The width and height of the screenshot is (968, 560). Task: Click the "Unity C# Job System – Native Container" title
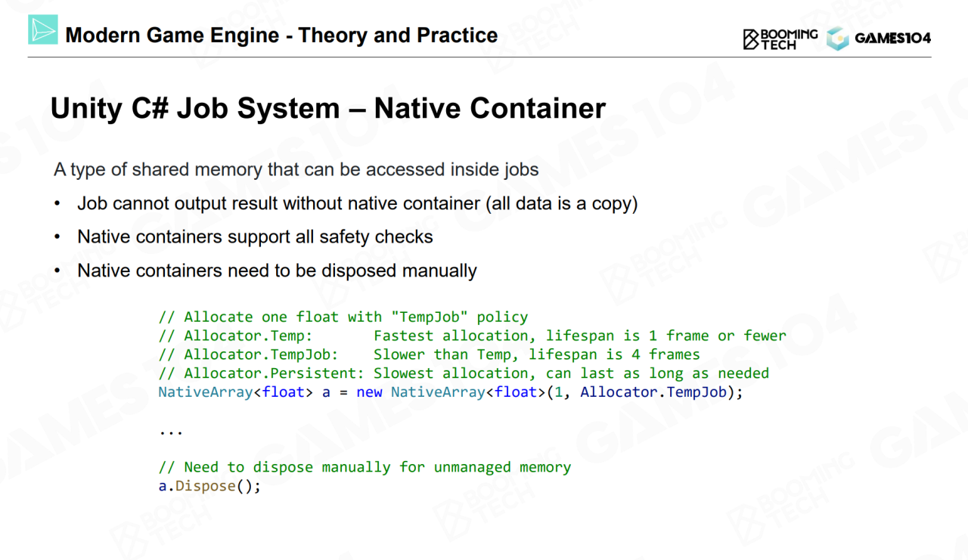(327, 109)
